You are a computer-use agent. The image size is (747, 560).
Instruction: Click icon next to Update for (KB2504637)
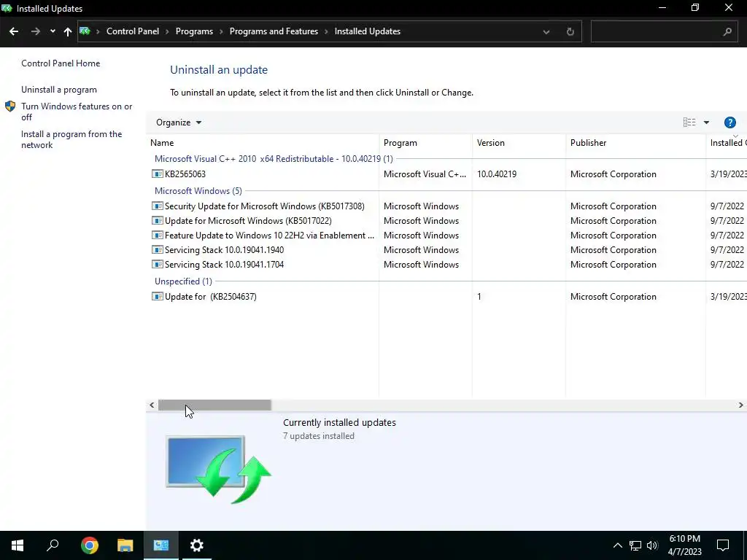(158, 297)
